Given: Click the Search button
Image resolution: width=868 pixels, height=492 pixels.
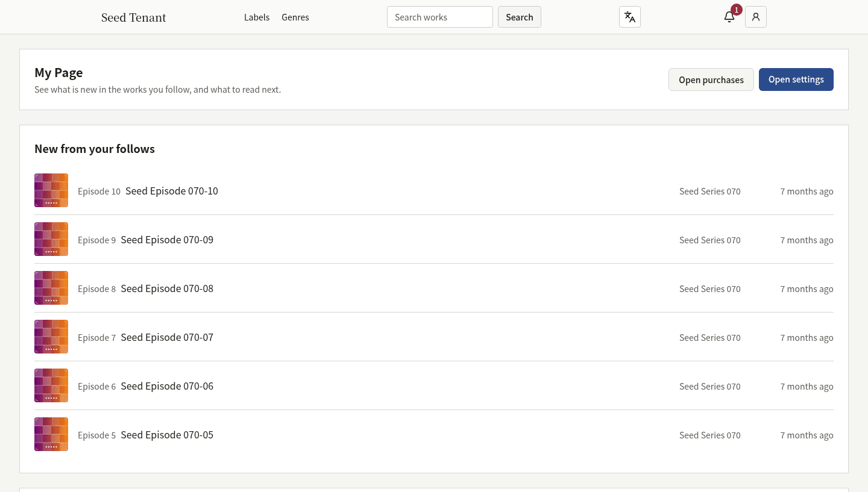Looking at the screenshot, I should (x=520, y=17).
